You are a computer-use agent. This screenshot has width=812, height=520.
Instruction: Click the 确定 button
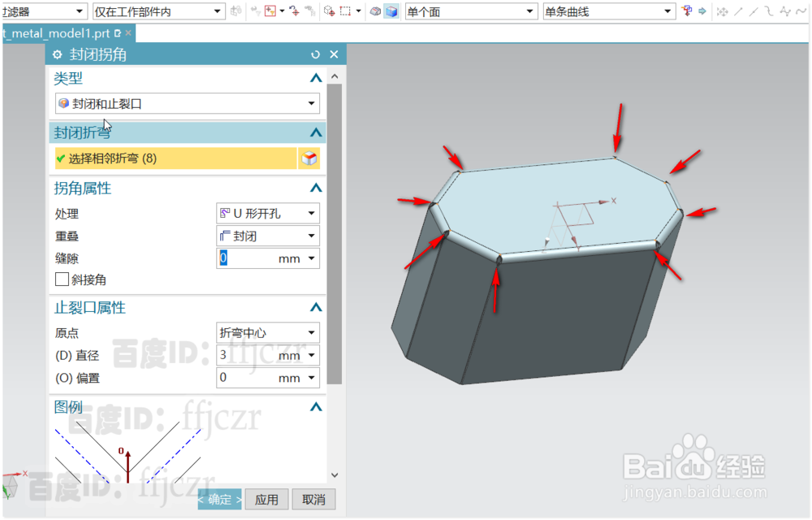click(219, 500)
